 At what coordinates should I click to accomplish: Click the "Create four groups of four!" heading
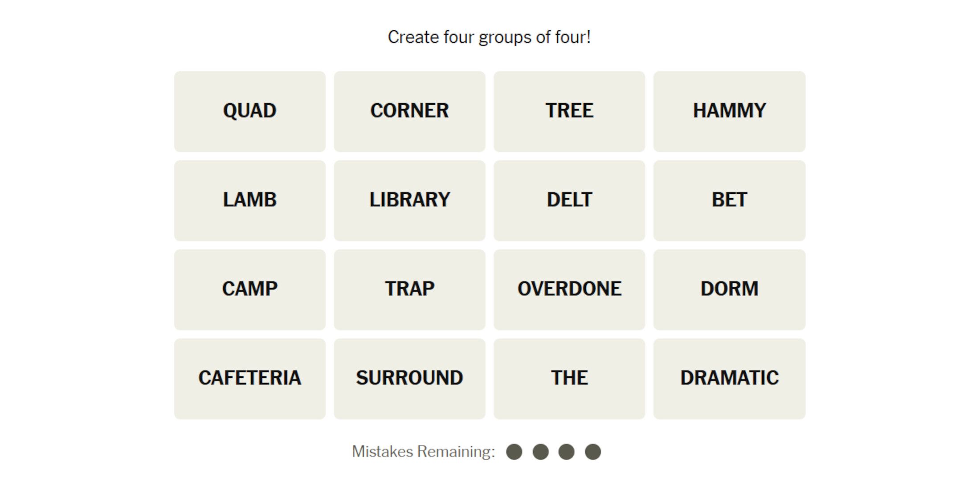[x=489, y=37]
